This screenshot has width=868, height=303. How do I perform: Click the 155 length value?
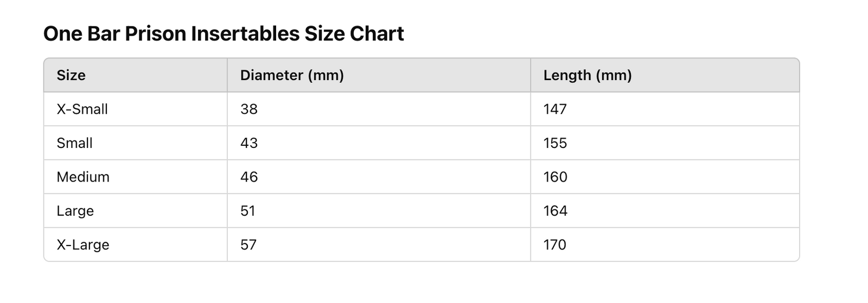tap(555, 143)
